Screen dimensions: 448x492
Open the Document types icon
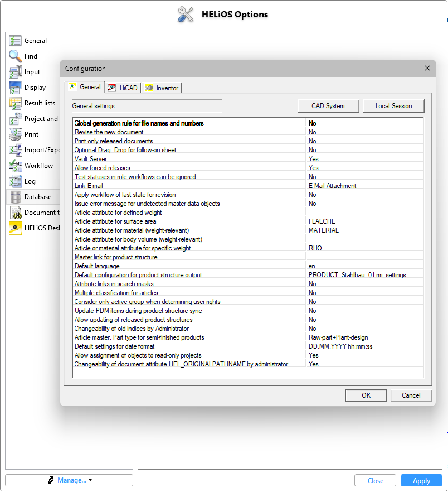[x=15, y=213]
